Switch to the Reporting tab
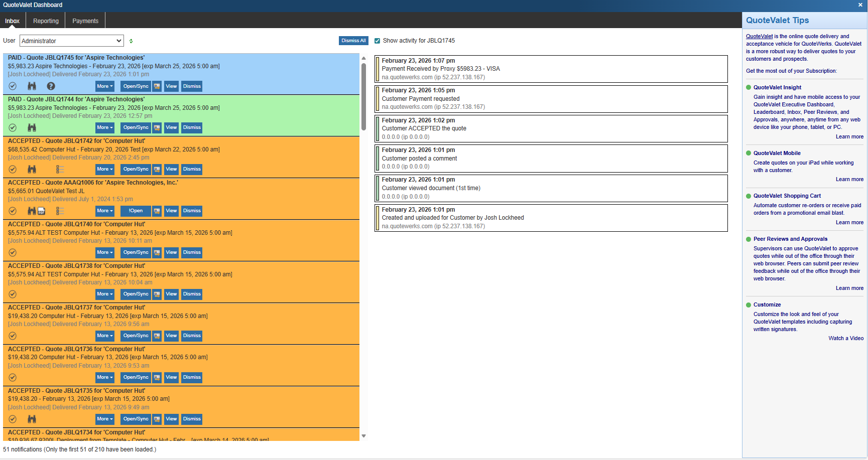This screenshot has height=460, width=868. click(46, 21)
